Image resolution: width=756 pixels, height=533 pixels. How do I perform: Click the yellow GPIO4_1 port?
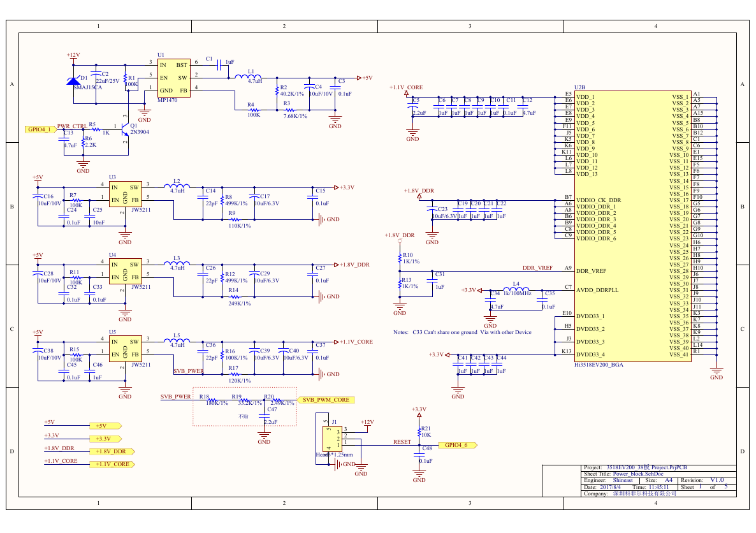point(40,129)
